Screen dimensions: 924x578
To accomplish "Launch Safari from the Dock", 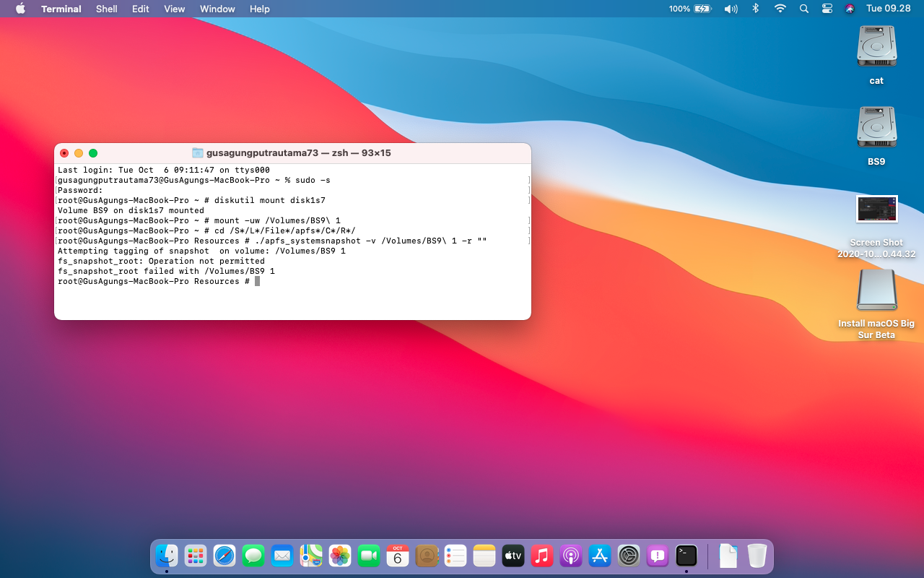I will point(225,556).
